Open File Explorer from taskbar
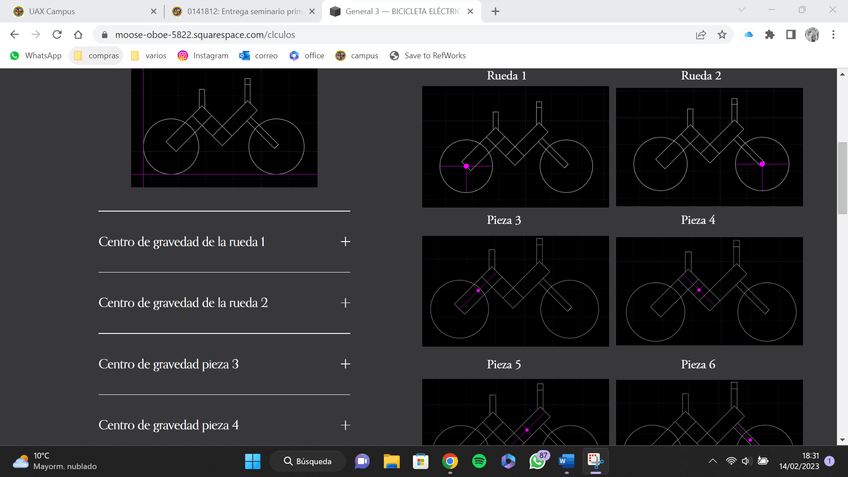The width and height of the screenshot is (848, 477). pos(392,461)
